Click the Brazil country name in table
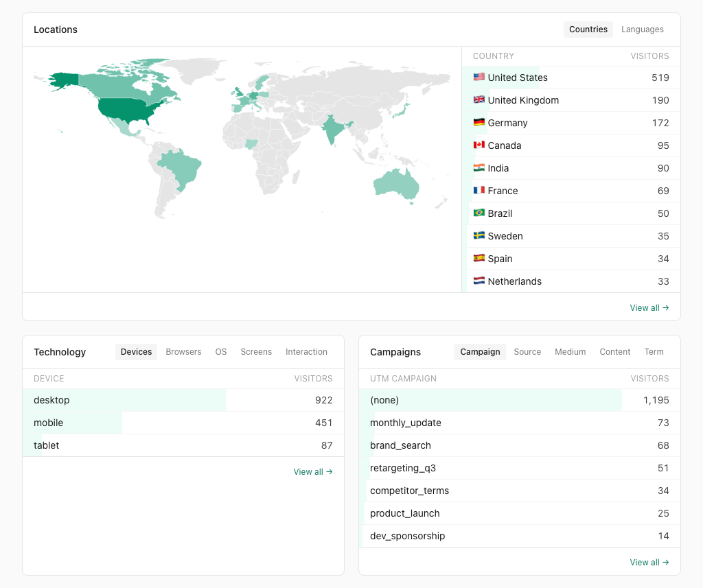 [500, 213]
